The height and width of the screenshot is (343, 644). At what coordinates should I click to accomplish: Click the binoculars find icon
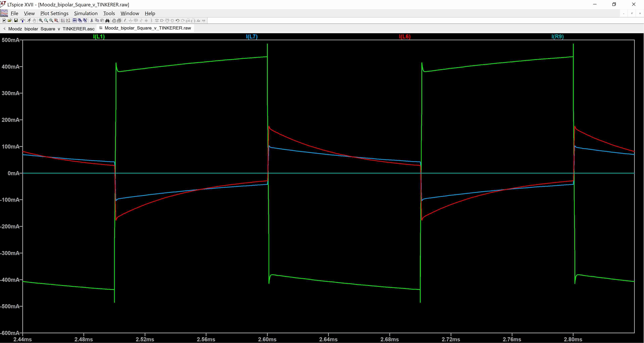click(x=107, y=20)
